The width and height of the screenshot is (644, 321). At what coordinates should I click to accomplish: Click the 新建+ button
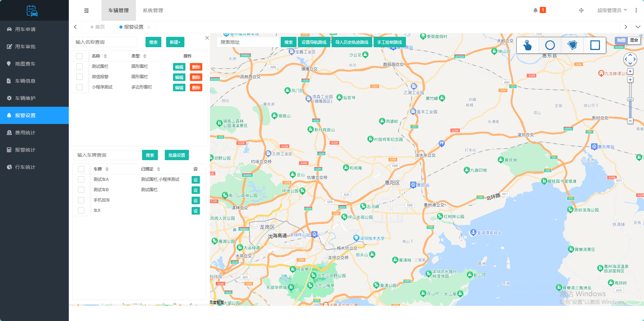click(175, 42)
